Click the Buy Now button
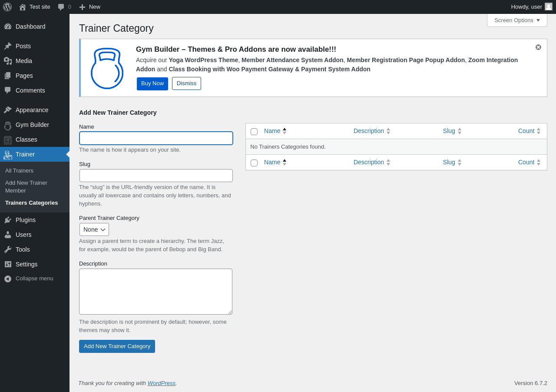 152,83
